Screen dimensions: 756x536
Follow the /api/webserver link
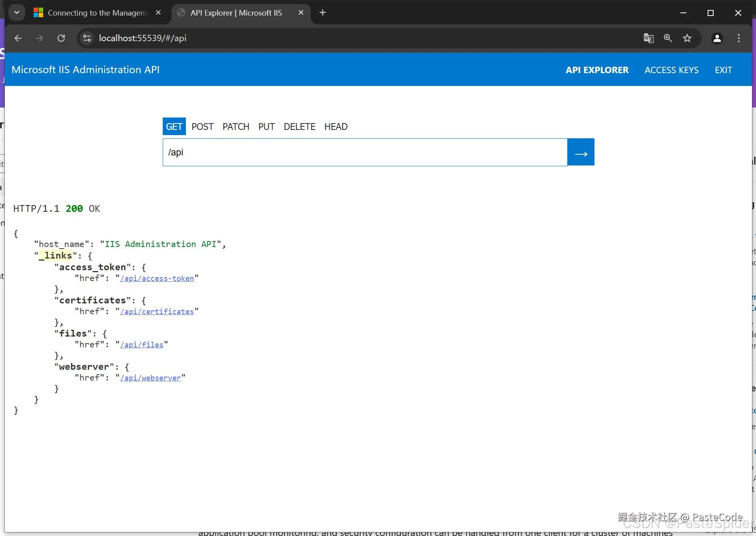tap(151, 378)
